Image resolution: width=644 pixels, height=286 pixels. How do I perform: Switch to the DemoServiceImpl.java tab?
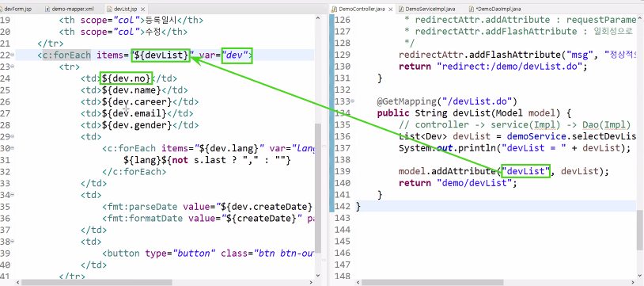point(430,9)
